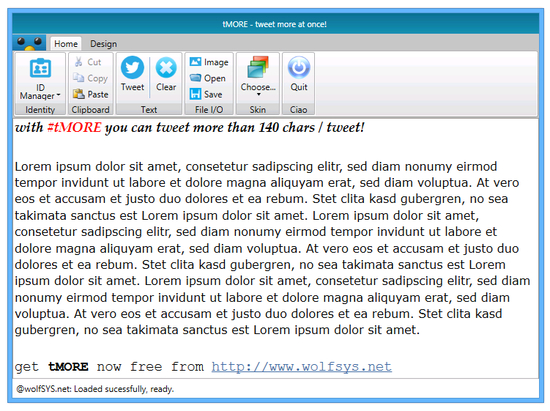Clear the text with the X icon

point(166,67)
